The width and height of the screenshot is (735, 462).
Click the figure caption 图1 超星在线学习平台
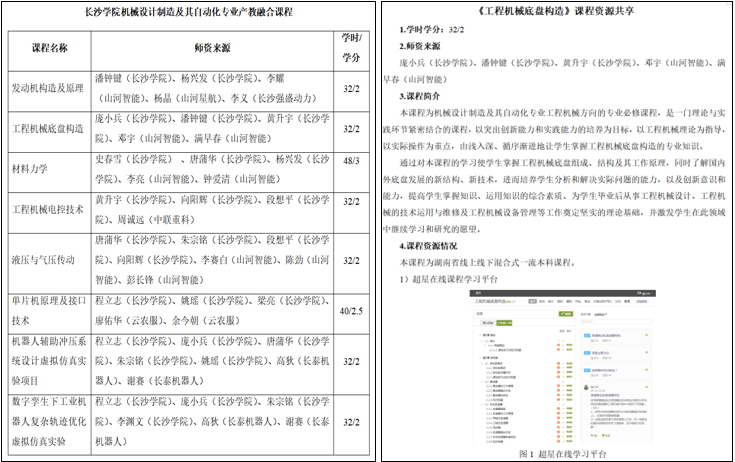tap(562, 454)
